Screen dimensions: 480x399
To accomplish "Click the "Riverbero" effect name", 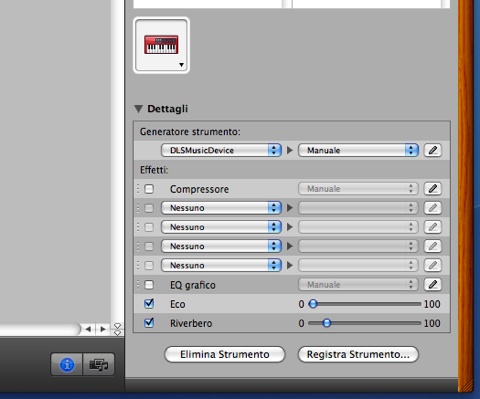I will 191,323.
